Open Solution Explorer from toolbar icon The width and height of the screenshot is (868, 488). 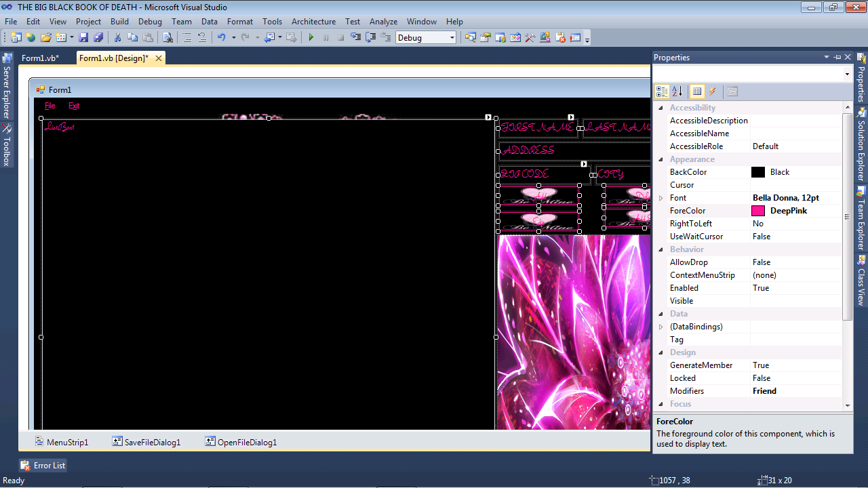[471, 38]
